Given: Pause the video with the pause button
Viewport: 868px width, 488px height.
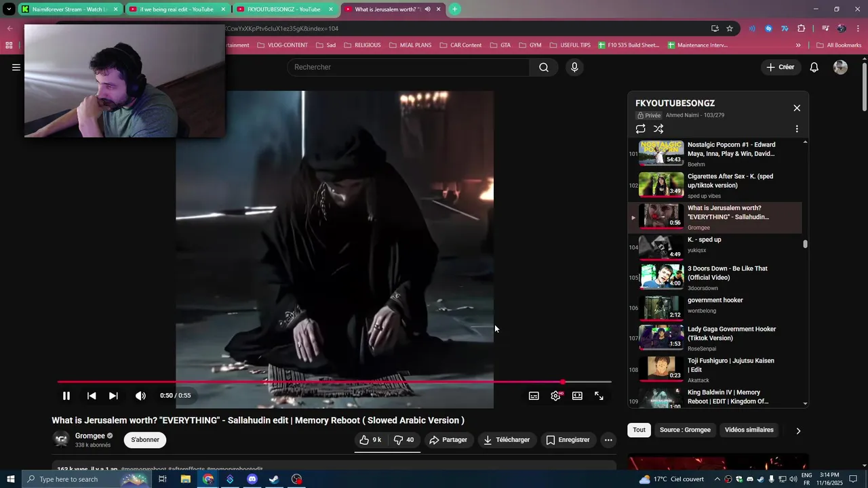Looking at the screenshot, I should [x=66, y=396].
